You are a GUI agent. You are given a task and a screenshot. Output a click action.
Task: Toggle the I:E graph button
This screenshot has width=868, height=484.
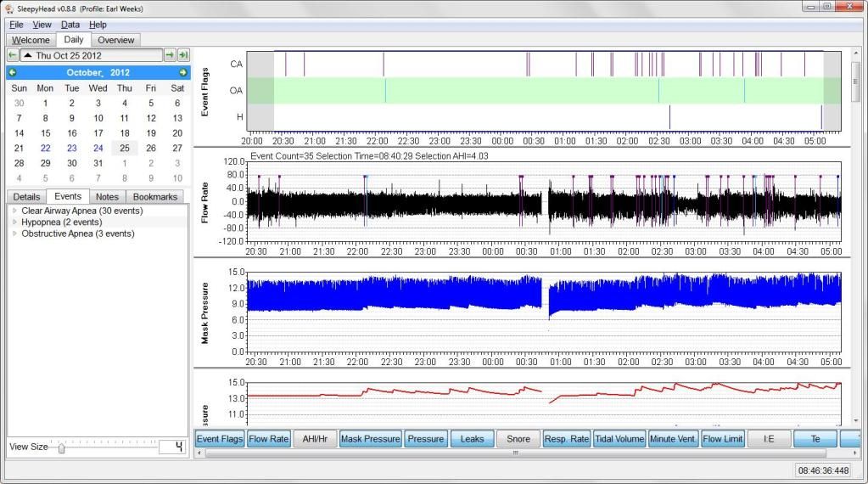click(x=769, y=439)
